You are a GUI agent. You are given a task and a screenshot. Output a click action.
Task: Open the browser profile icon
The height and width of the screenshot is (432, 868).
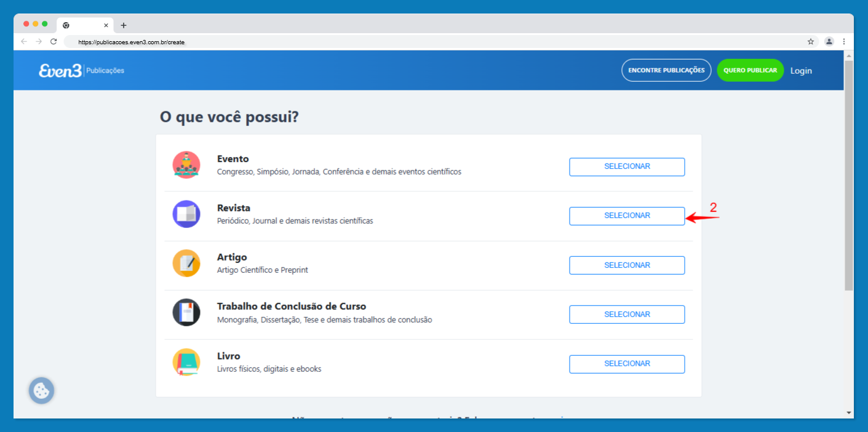pyautogui.click(x=829, y=42)
